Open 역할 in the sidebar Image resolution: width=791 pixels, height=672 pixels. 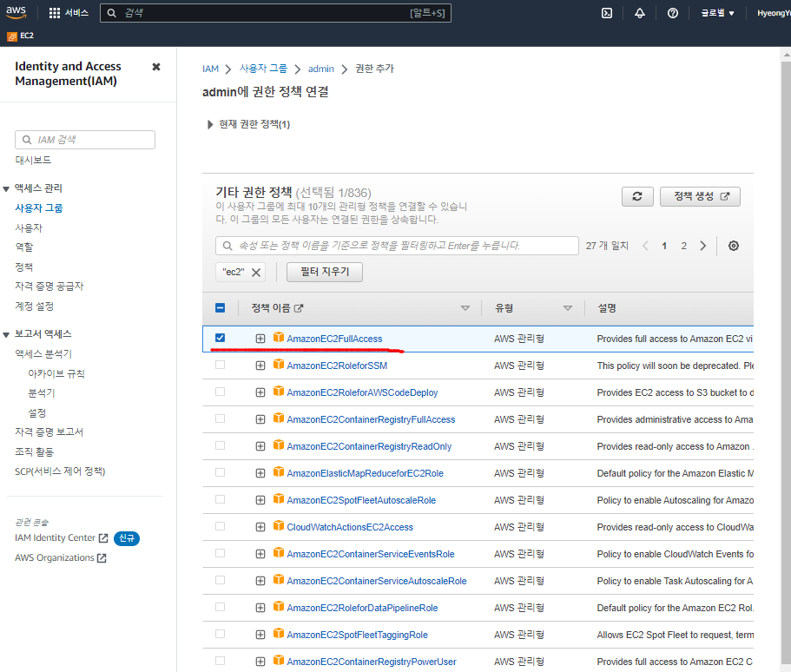tap(23, 247)
